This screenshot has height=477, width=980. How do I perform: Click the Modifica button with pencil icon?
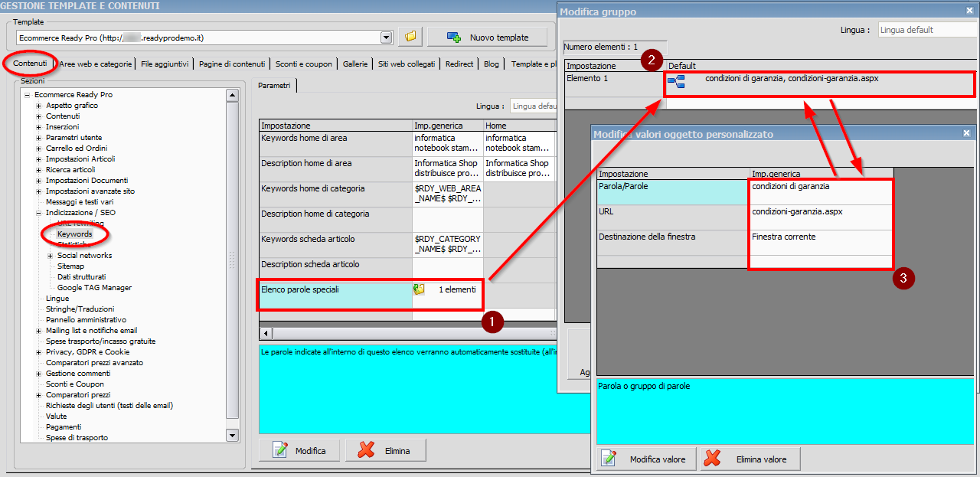tap(299, 450)
